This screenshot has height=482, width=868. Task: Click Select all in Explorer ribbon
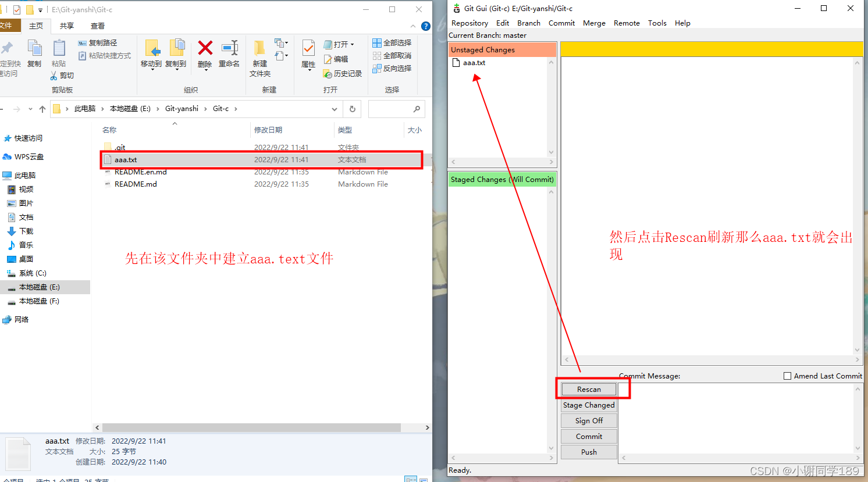[x=392, y=43]
